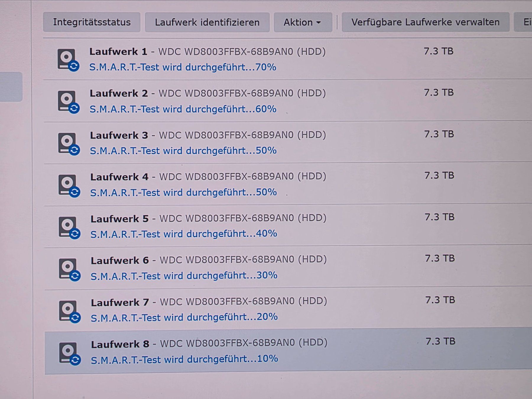Click the 7.3 TB size of Laufwerk 8
The height and width of the screenshot is (399, 532).
click(441, 342)
